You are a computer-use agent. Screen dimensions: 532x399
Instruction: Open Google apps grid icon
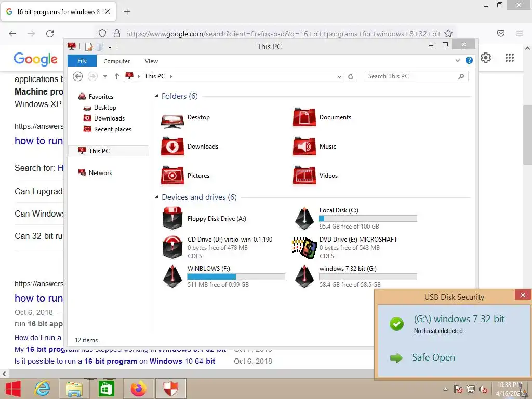click(x=509, y=58)
